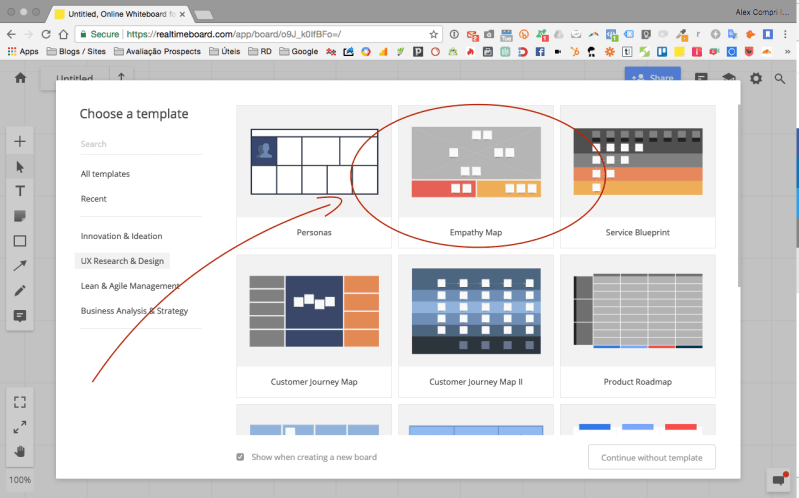Viewport: 799px width, 498px height.
Task: Click Continue without template button
Action: 652,457
